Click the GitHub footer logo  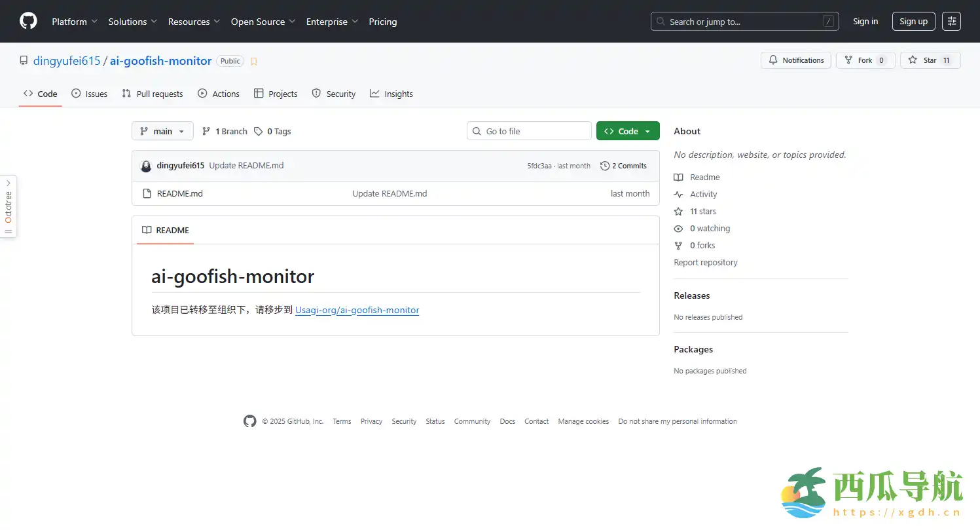click(x=250, y=421)
